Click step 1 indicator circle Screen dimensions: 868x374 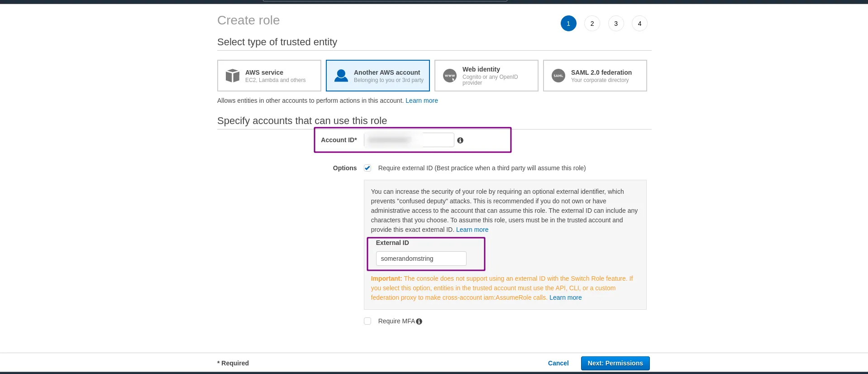[x=568, y=24]
